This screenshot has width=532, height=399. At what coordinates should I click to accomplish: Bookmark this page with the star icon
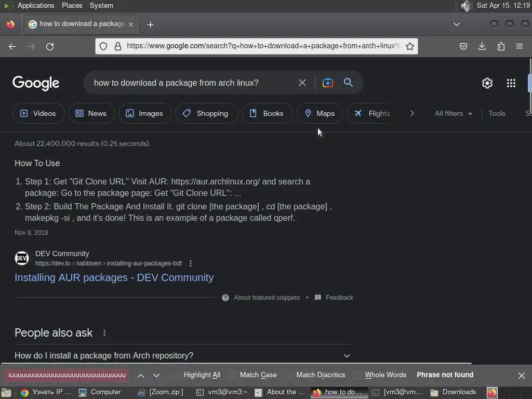click(410, 46)
